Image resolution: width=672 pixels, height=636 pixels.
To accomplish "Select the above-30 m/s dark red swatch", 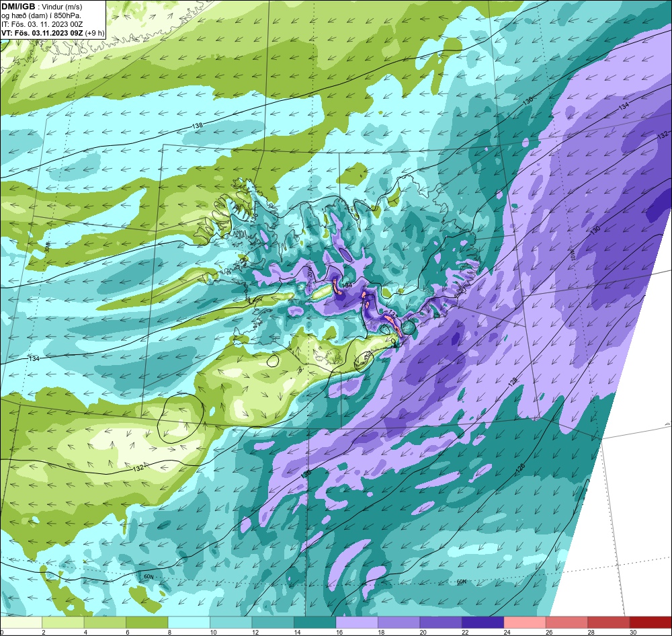I will click(x=651, y=623).
